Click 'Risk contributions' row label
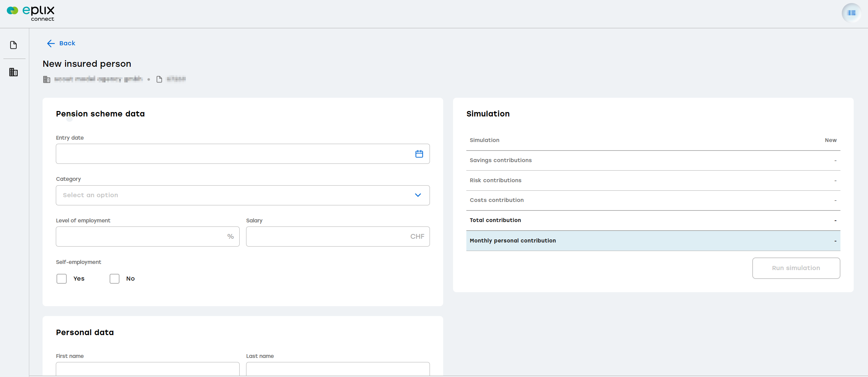 pos(495,180)
